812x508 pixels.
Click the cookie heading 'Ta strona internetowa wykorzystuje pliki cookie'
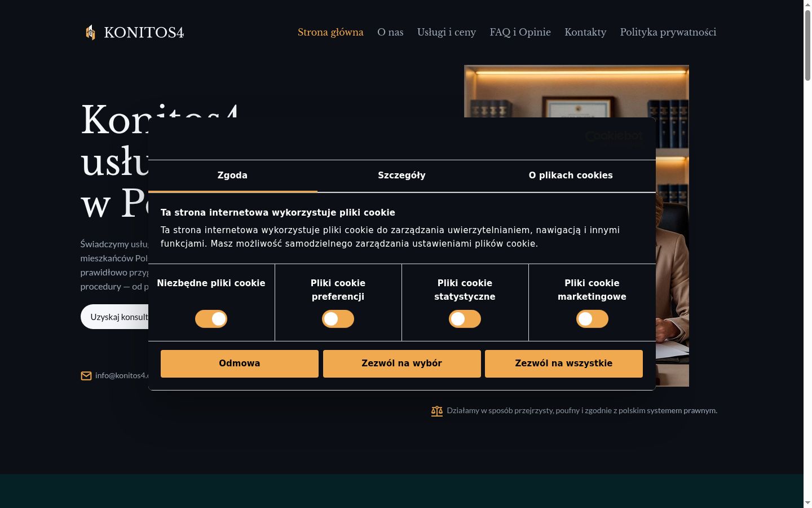[x=278, y=213]
